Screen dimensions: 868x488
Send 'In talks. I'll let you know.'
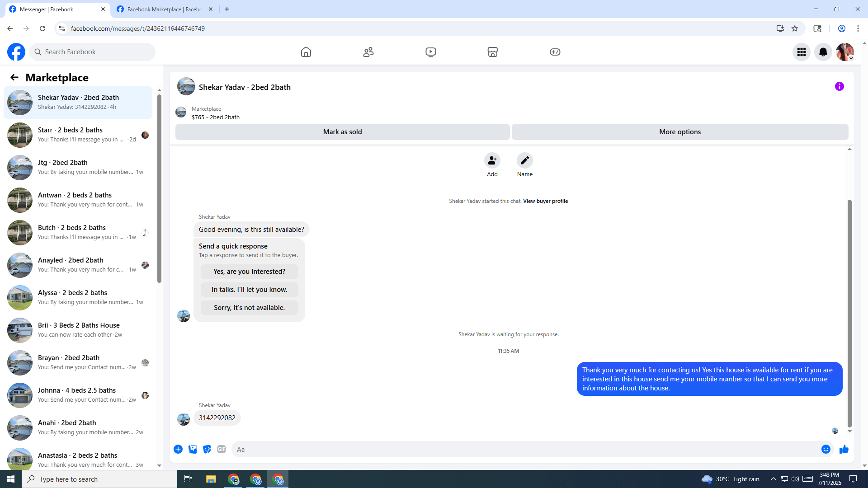tap(250, 290)
